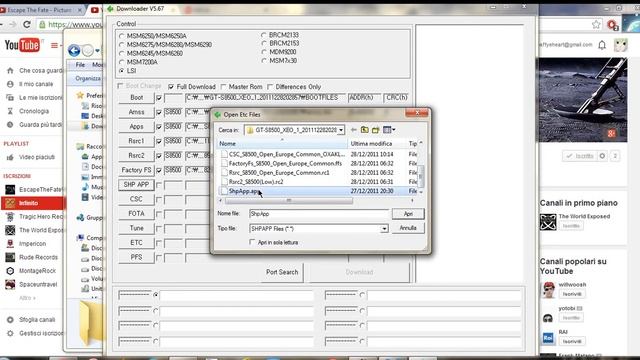
Task: Enable Differences Only checkbox
Action: pyautogui.click(x=270, y=87)
